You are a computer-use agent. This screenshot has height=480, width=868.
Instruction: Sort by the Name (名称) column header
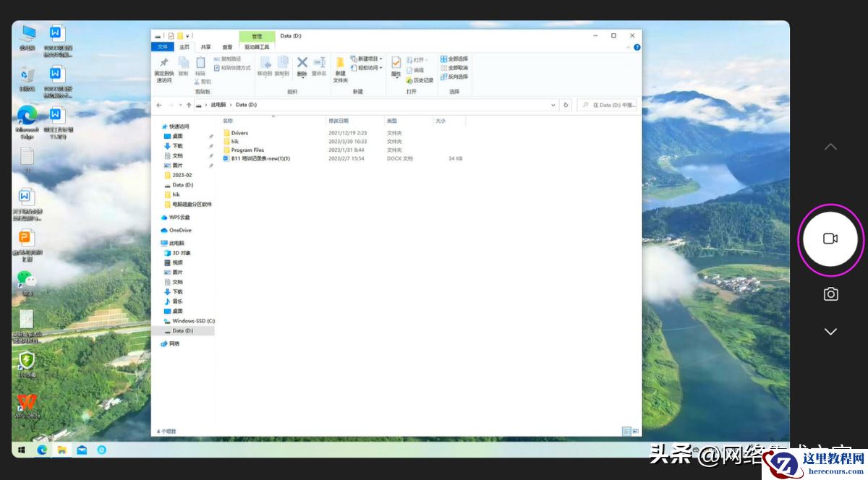tap(228, 121)
